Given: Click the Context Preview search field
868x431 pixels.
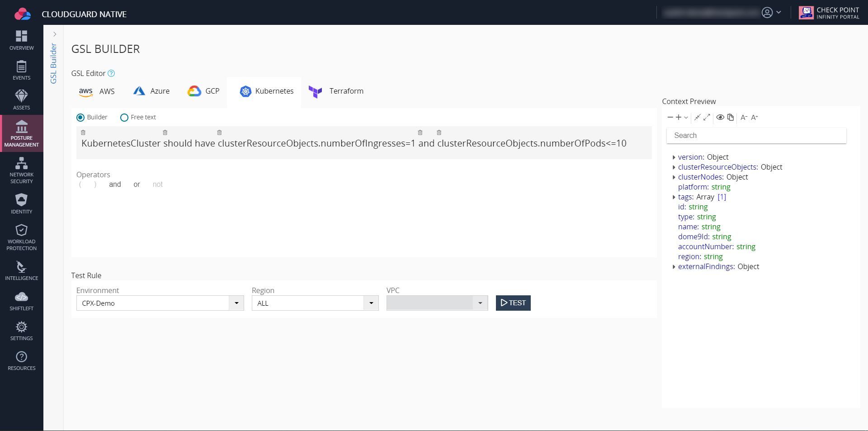Looking at the screenshot, I should [x=756, y=136].
